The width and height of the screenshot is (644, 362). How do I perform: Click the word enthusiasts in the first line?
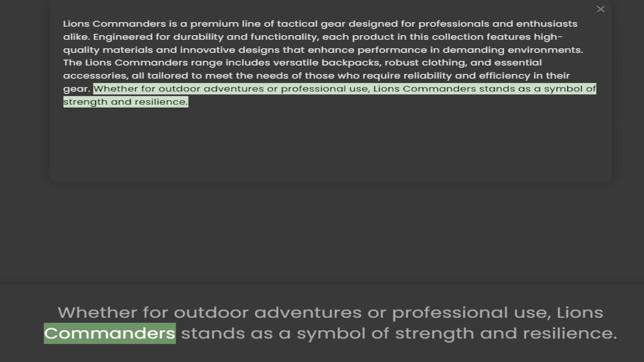tap(546, 24)
